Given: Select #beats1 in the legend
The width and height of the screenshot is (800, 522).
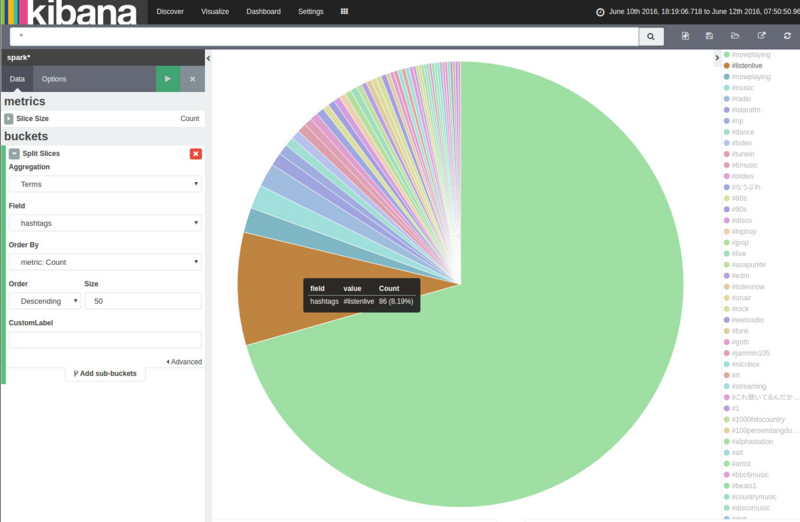Looking at the screenshot, I should 744,486.
